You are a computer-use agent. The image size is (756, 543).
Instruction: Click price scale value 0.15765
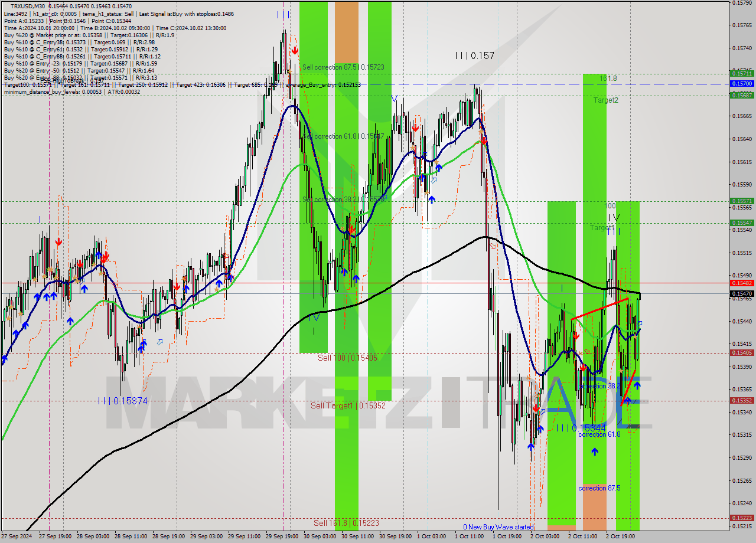tap(742, 25)
